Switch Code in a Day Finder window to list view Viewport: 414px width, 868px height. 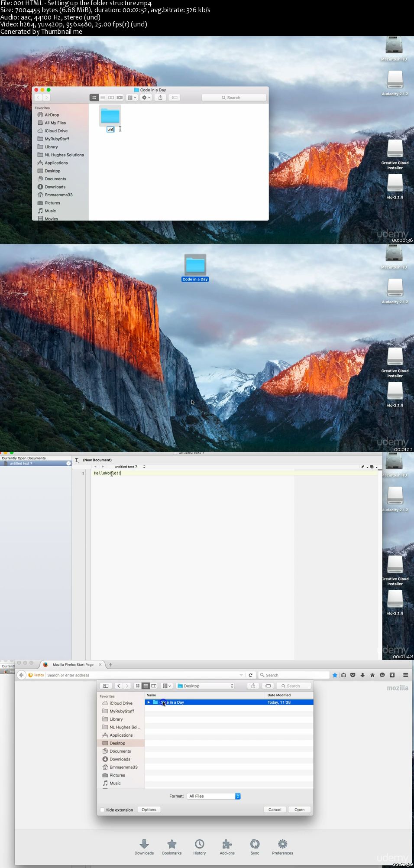click(x=103, y=98)
